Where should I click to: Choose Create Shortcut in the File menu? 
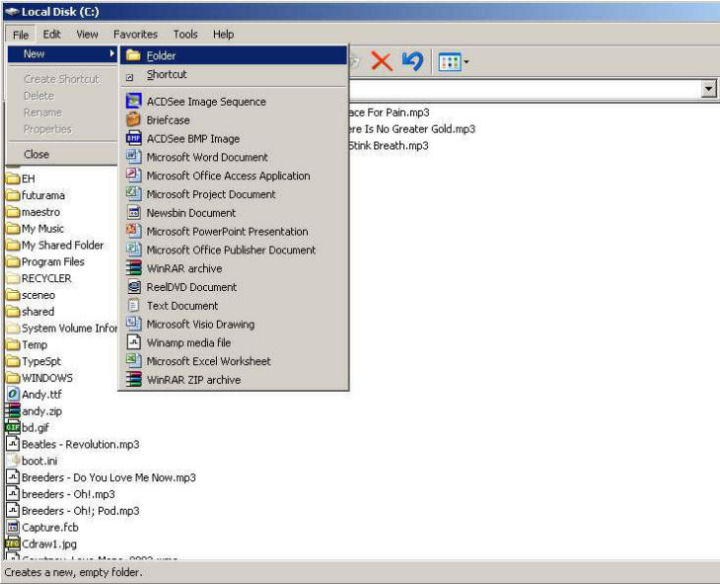coord(62,79)
